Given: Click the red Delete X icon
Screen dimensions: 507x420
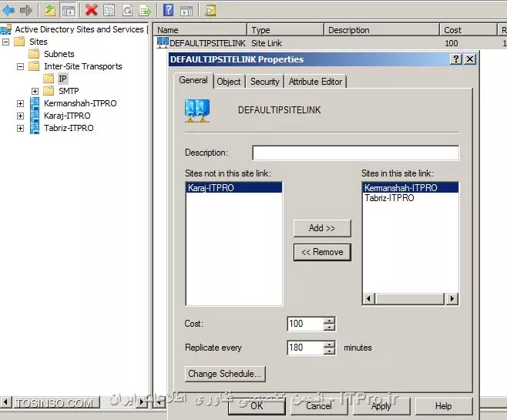Looking at the screenshot, I should [x=91, y=10].
